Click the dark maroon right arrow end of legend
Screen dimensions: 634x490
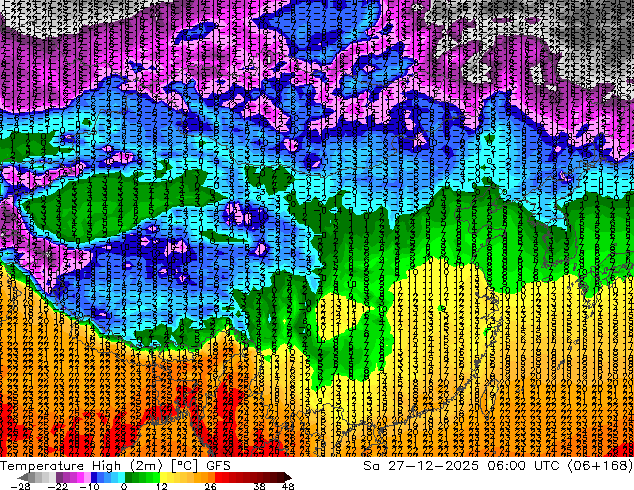tap(287, 477)
